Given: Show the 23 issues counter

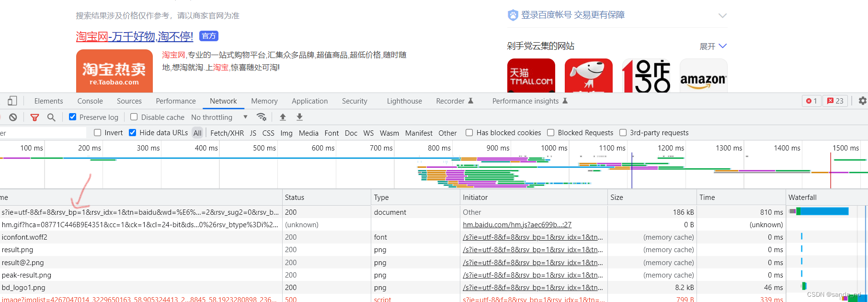Looking at the screenshot, I should (x=835, y=101).
